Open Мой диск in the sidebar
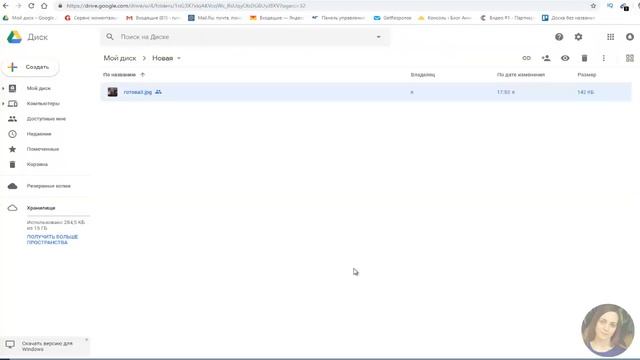The image size is (640, 360). pos(39,88)
